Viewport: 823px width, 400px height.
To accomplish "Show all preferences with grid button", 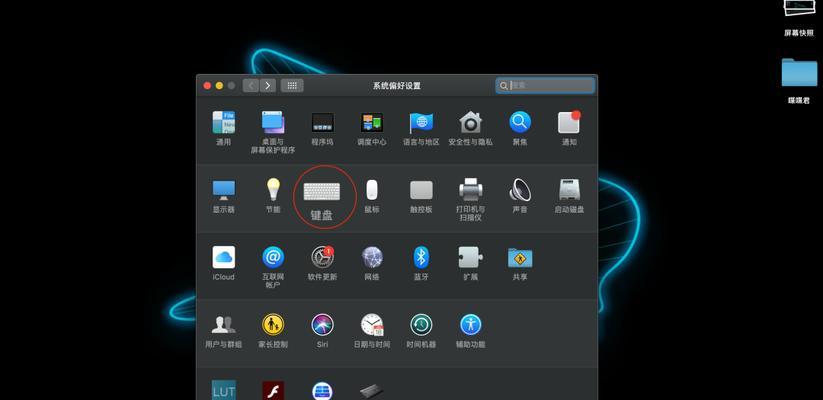I will point(292,86).
